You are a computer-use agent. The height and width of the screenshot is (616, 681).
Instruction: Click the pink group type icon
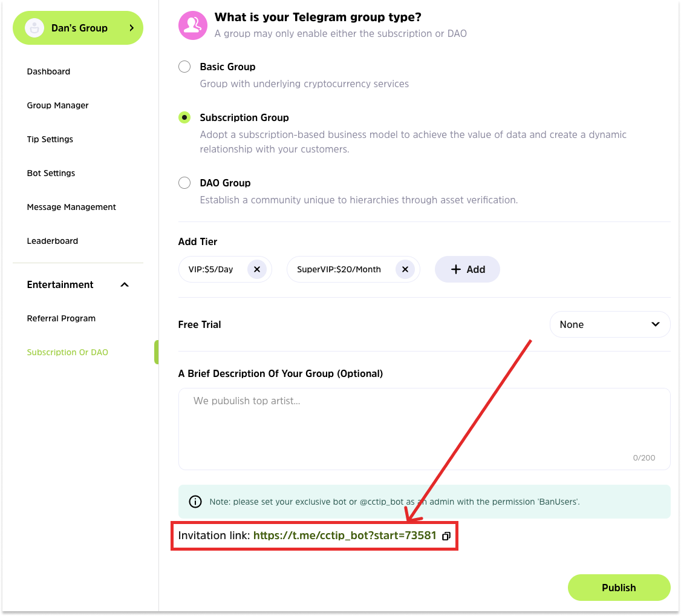193,25
